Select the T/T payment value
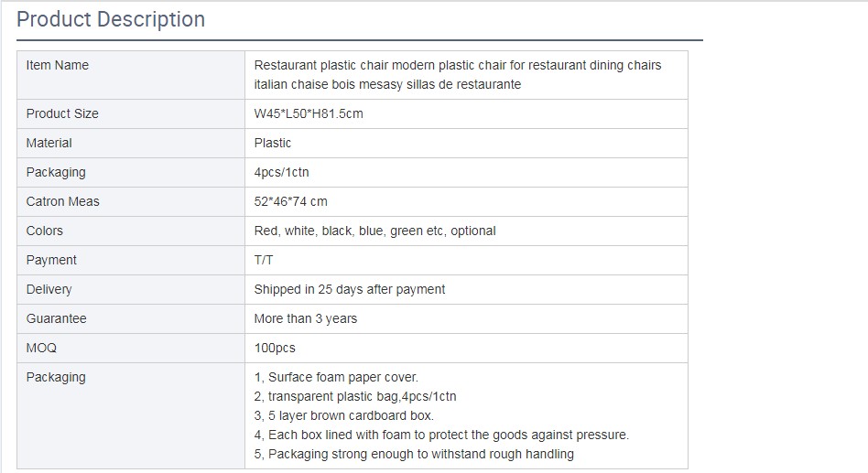This screenshot has height=473, width=868. coord(264,260)
